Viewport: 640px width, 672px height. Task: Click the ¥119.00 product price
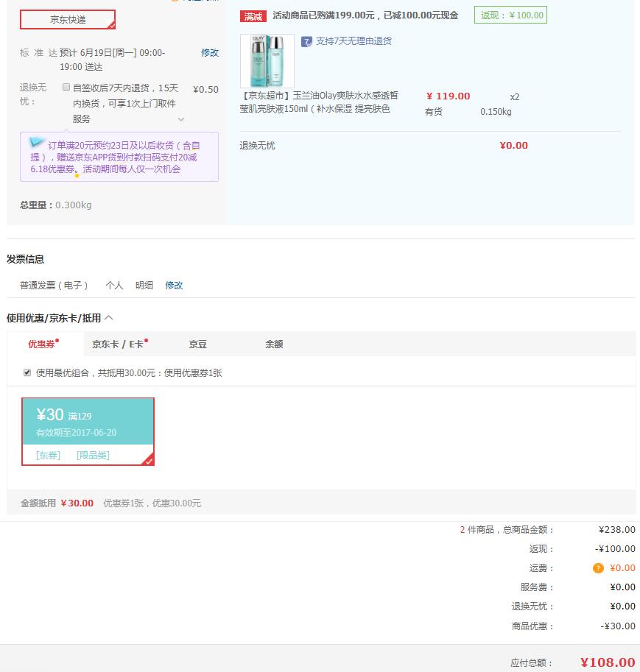pyautogui.click(x=449, y=96)
